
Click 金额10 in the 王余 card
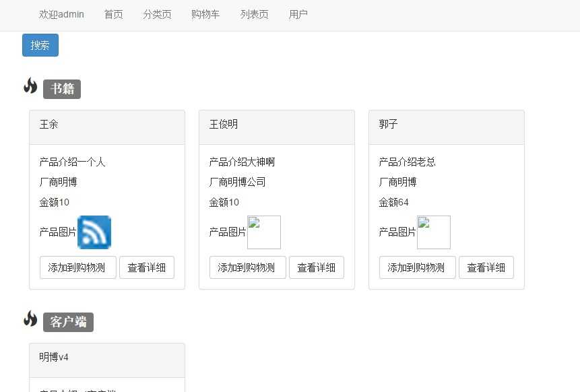point(55,202)
